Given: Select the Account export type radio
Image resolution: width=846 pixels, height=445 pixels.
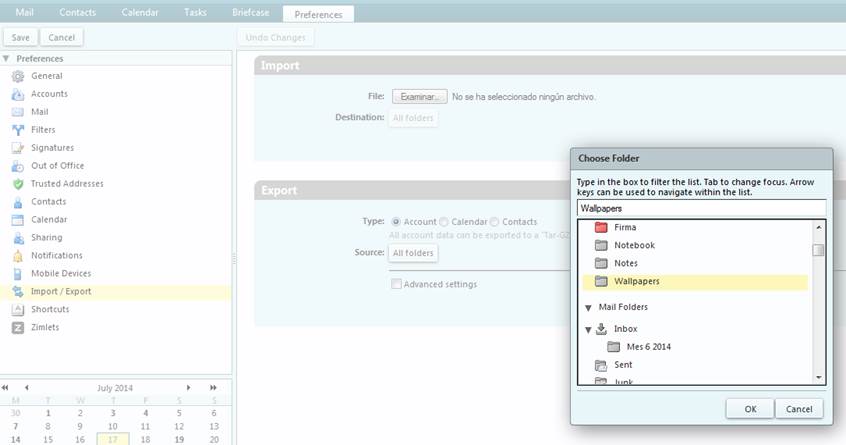Looking at the screenshot, I should (396, 222).
